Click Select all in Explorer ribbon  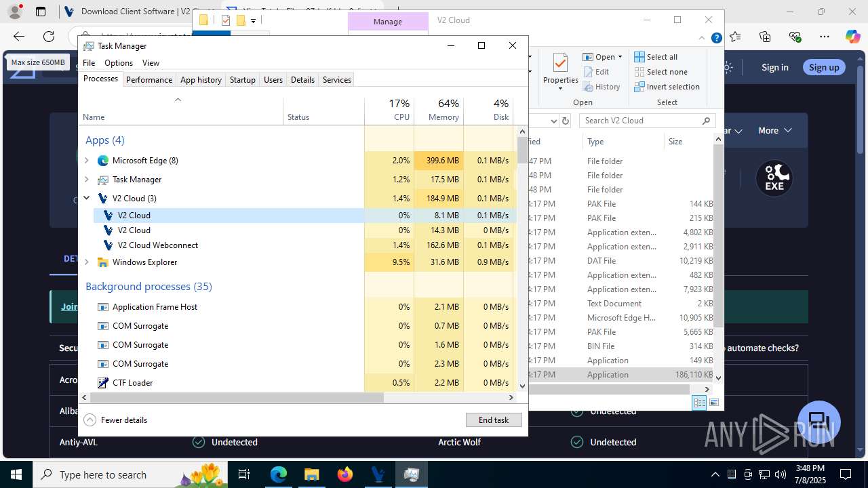656,57
